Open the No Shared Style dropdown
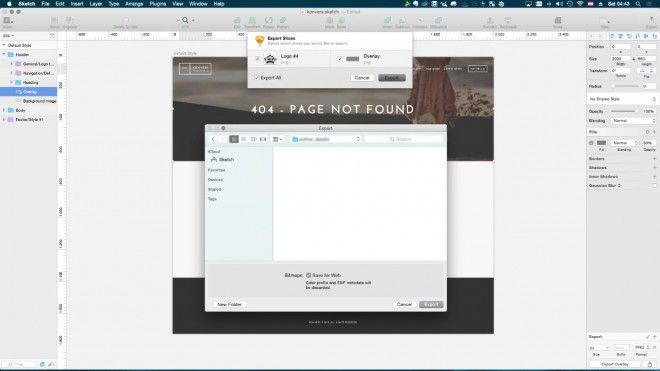 pos(622,99)
